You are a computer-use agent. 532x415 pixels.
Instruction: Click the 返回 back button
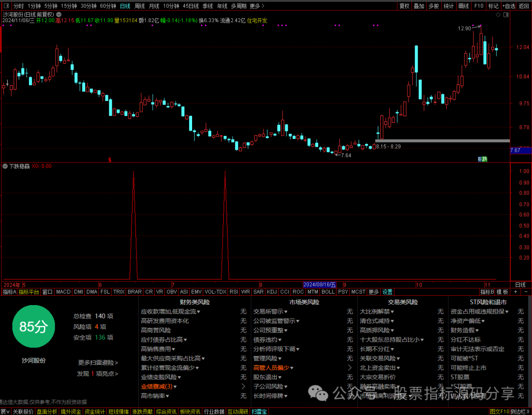524,6
